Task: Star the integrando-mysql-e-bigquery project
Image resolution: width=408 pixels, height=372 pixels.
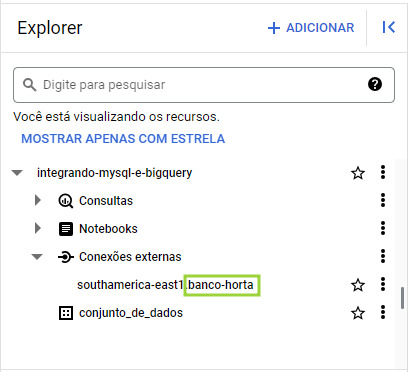Action: (358, 173)
